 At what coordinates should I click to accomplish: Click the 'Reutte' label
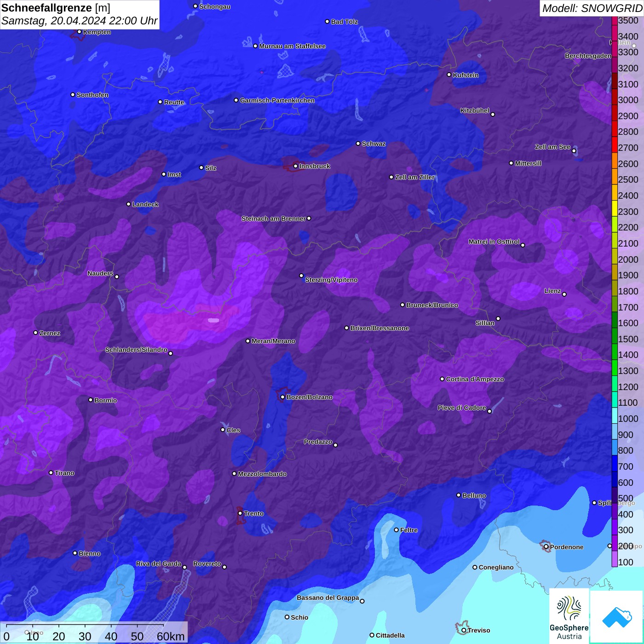[174, 102]
